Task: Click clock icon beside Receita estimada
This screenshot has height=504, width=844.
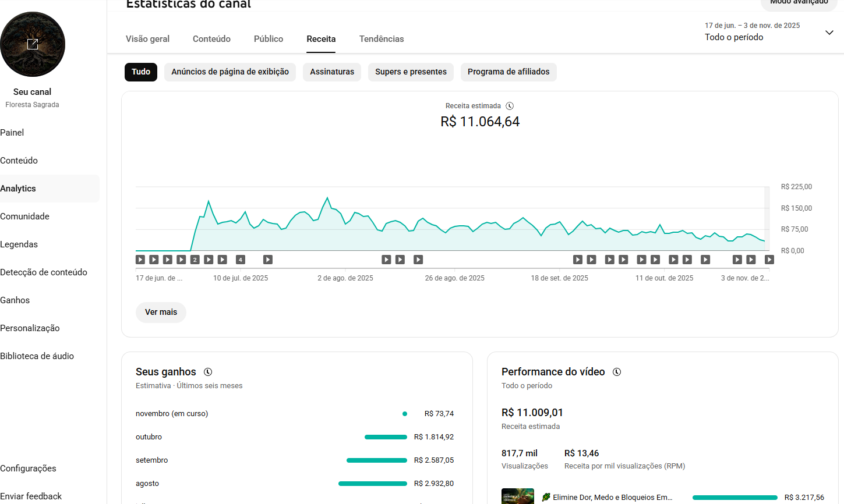Action: pyautogui.click(x=510, y=106)
